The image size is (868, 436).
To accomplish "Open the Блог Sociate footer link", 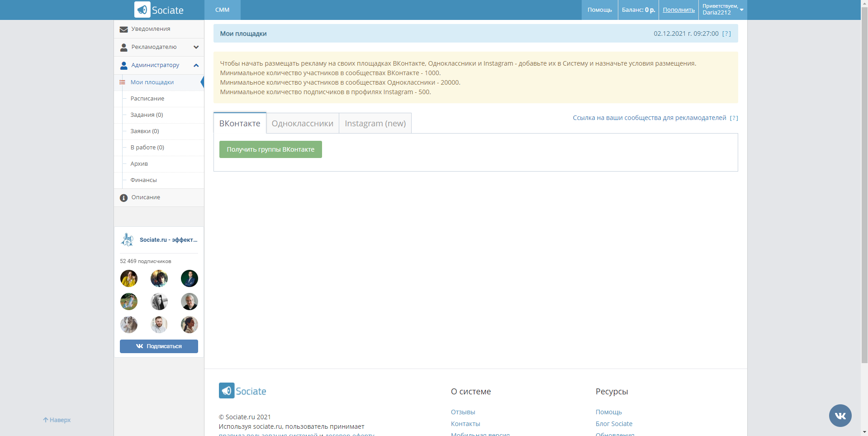I will tap(614, 424).
